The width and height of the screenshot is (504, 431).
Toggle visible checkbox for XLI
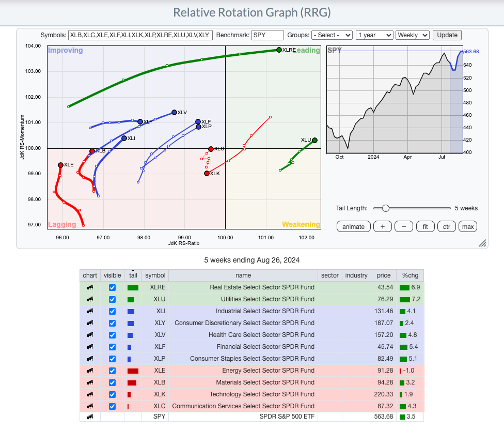click(112, 311)
